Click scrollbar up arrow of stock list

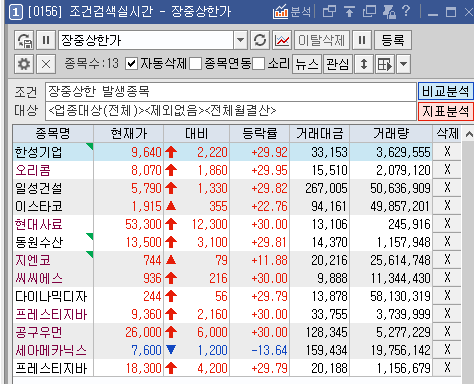click(x=469, y=134)
